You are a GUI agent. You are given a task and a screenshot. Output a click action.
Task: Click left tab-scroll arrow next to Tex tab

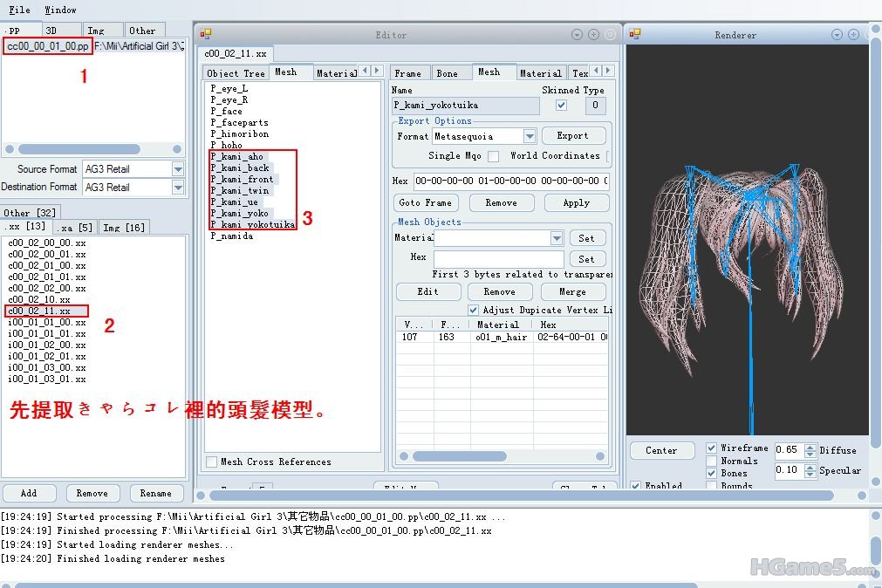point(596,71)
